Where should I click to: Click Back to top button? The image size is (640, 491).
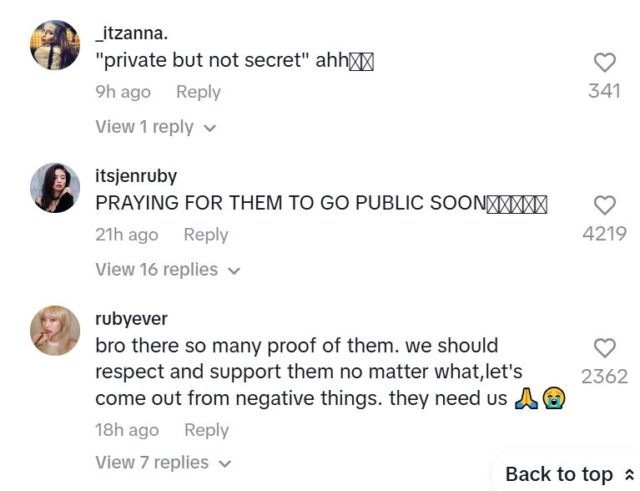tap(569, 474)
